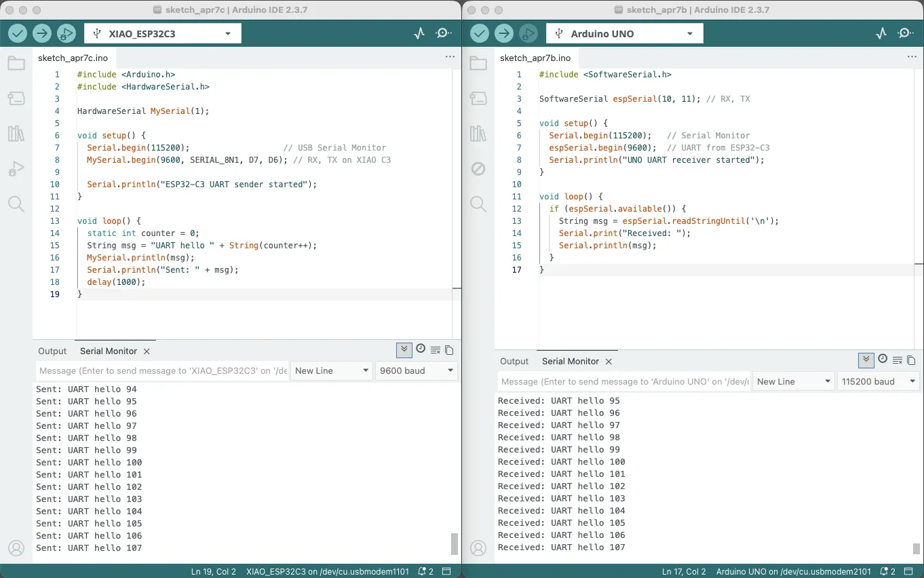Open Search in the sketch_apr7b sidebar
The height and width of the screenshot is (578, 924).
pyautogui.click(x=478, y=204)
